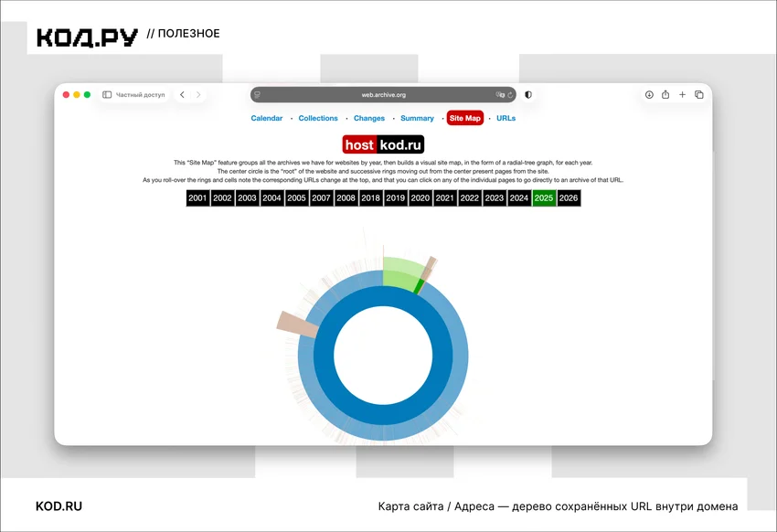The image size is (777, 532).
Task: Select the red Site Map tab
Action: click(x=464, y=118)
